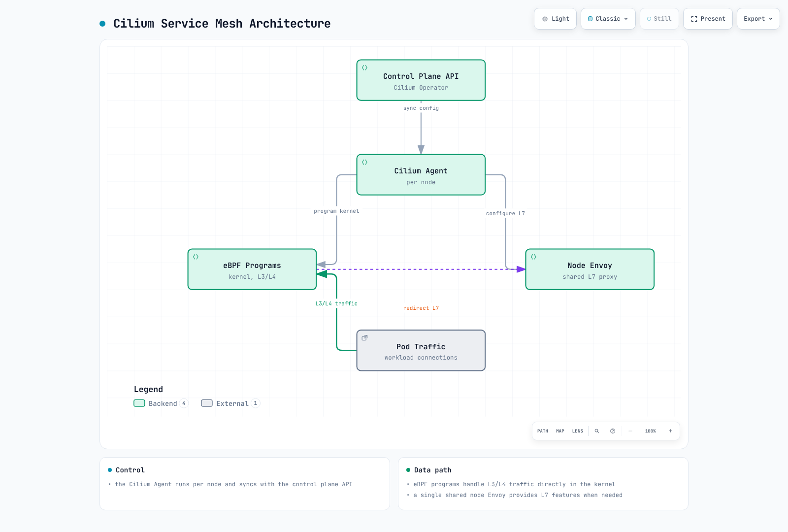Click the External count badge 1
The width and height of the screenshot is (788, 532).
(x=256, y=403)
